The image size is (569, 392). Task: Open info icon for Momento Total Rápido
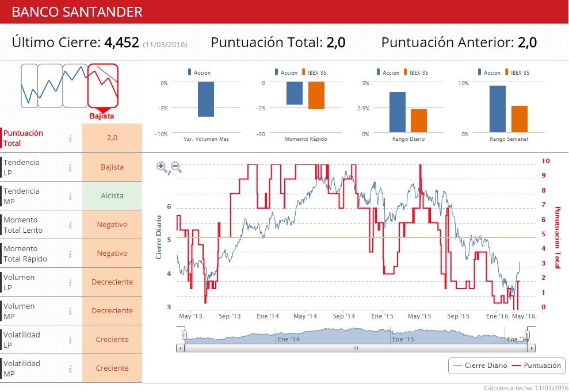click(x=70, y=254)
